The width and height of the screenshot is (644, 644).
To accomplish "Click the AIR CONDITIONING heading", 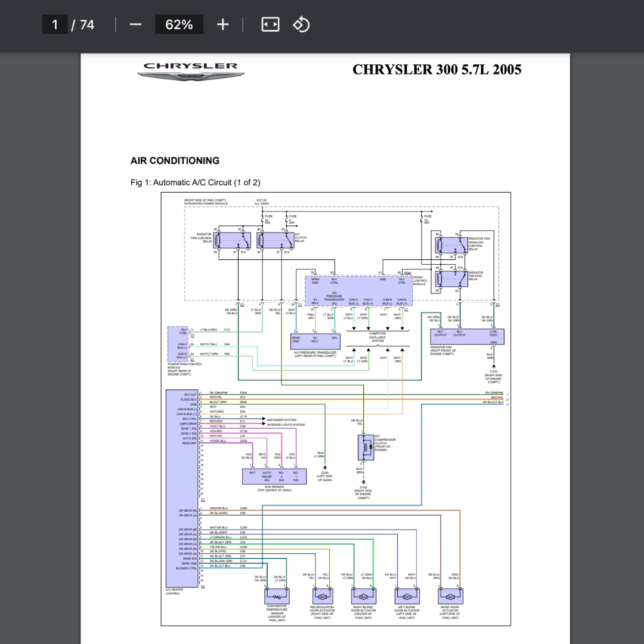I will pyautogui.click(x=175, y=160).
